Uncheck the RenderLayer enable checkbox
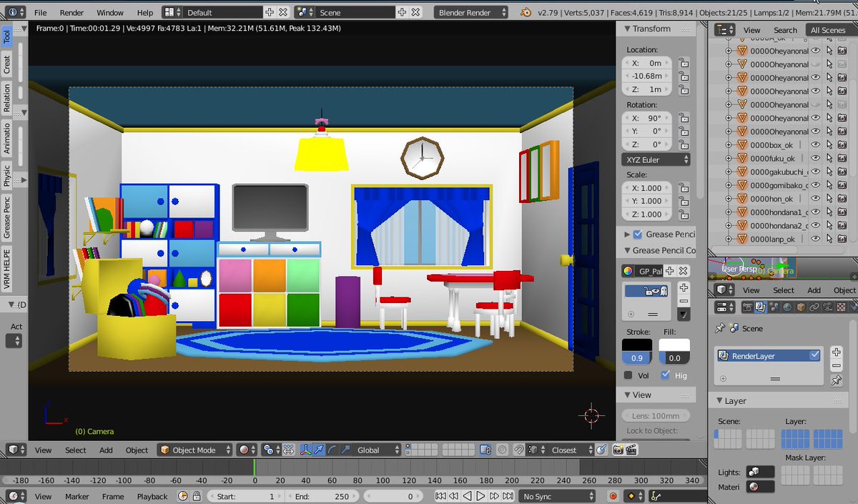Viewport: 858px width, 504px height. click(x=814, y=355)
